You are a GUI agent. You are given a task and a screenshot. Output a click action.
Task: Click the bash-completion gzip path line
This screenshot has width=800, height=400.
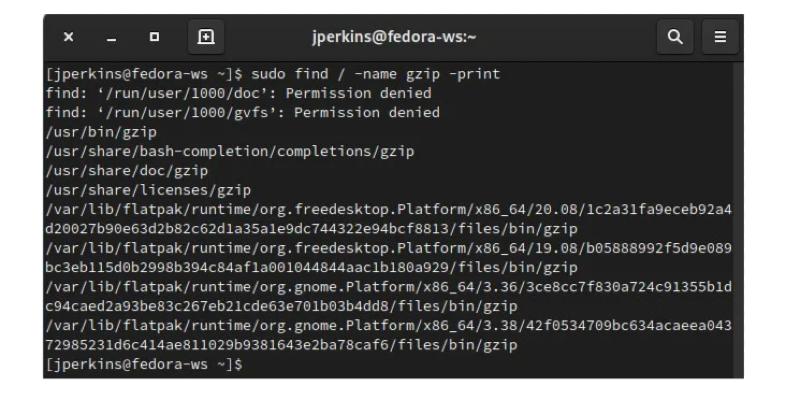pyautogui.click(x=230, y=151)
